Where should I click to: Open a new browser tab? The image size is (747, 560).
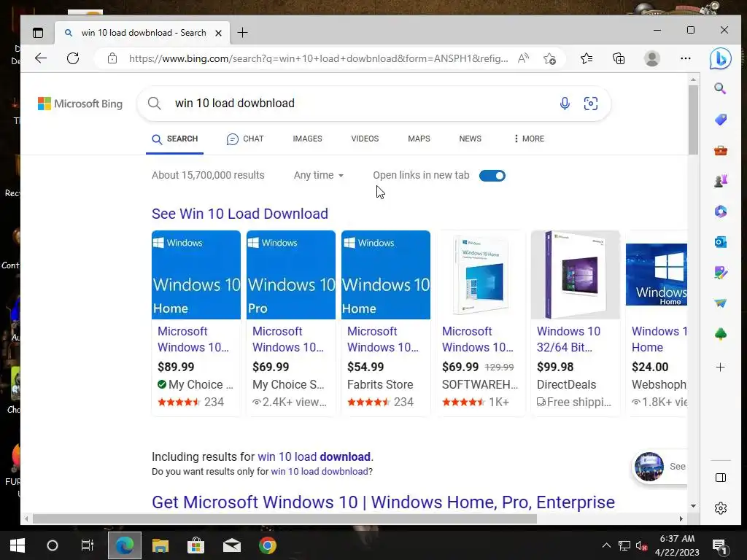pyautogui.click(x=242, y=32)
